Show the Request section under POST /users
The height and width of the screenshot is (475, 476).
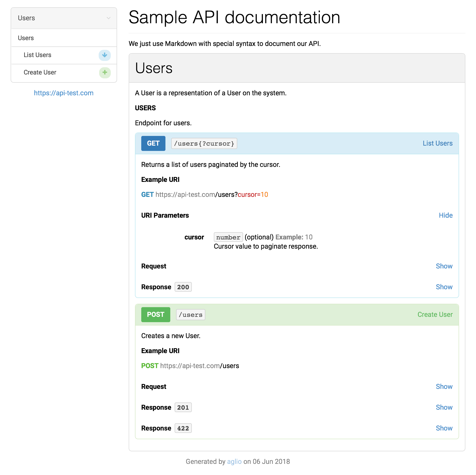444,386
